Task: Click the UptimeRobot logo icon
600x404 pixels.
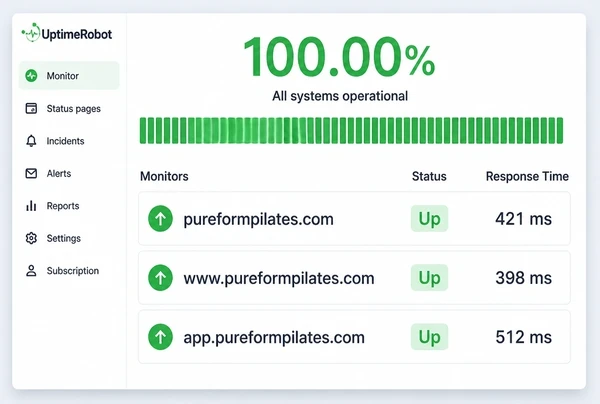Action: click(31, 33)
